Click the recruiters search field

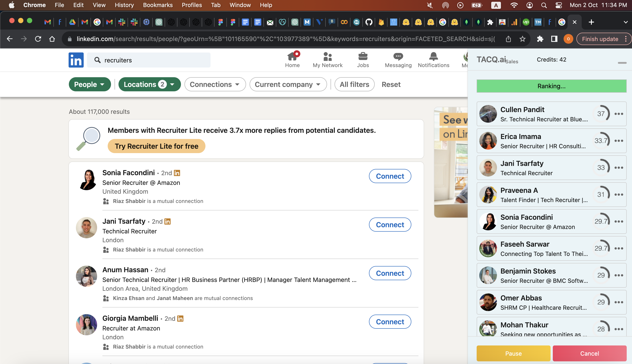(x=149, y=60)
